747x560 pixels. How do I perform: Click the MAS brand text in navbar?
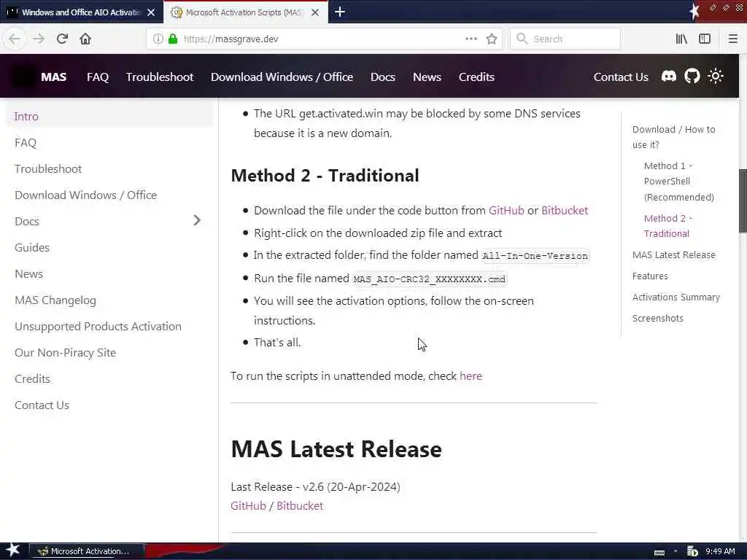(x=53, y=77)
